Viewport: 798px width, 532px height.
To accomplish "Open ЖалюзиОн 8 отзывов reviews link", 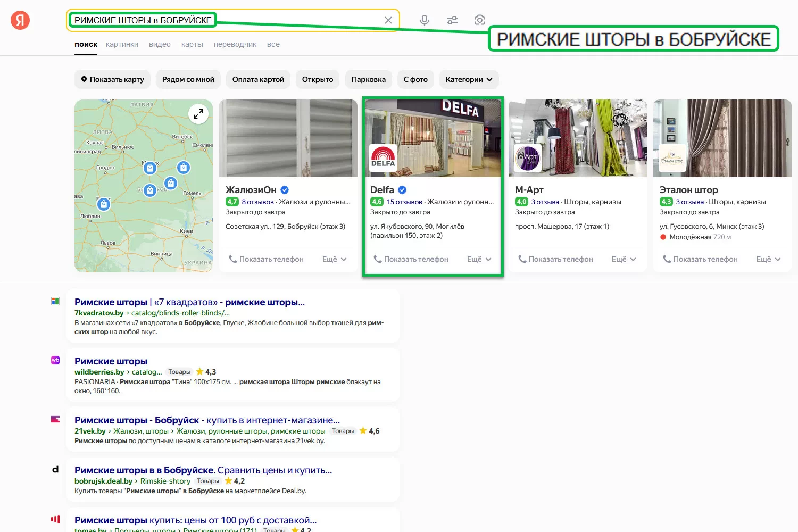I will [257, 202].
